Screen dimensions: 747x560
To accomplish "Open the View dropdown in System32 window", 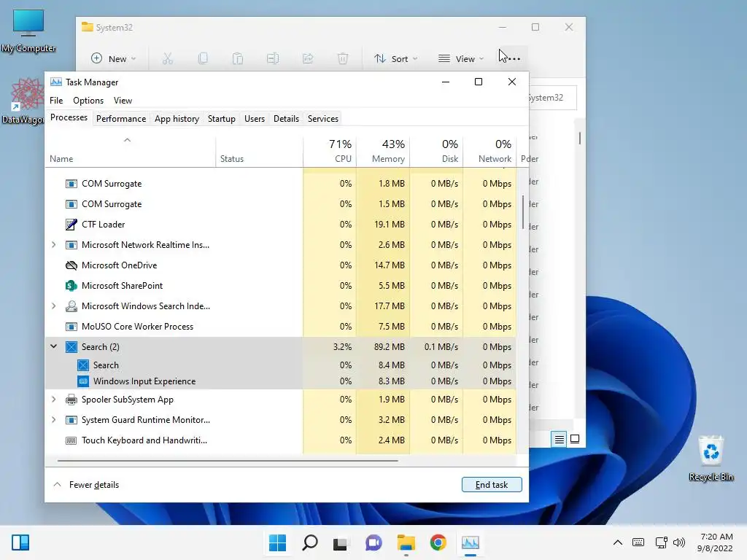I will (x=461, y=58).
